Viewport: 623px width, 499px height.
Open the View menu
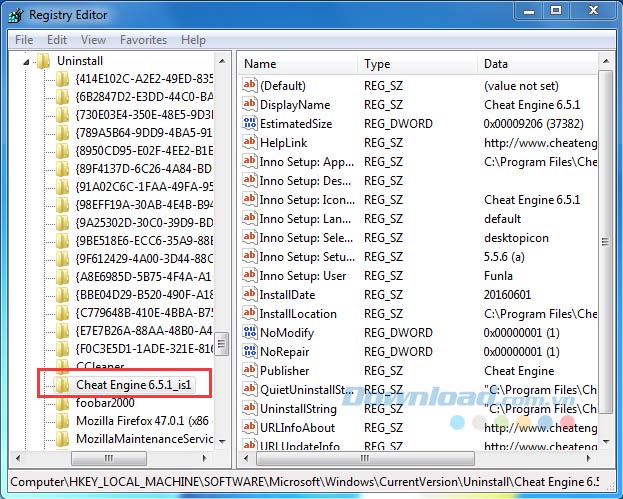pyautogui.click(x=93, y=40)
